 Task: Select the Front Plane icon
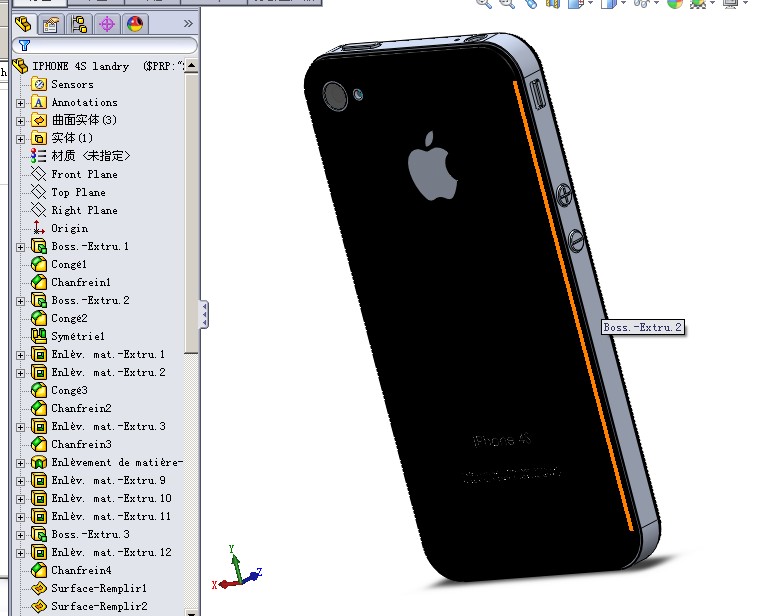(x=39, y=174)
